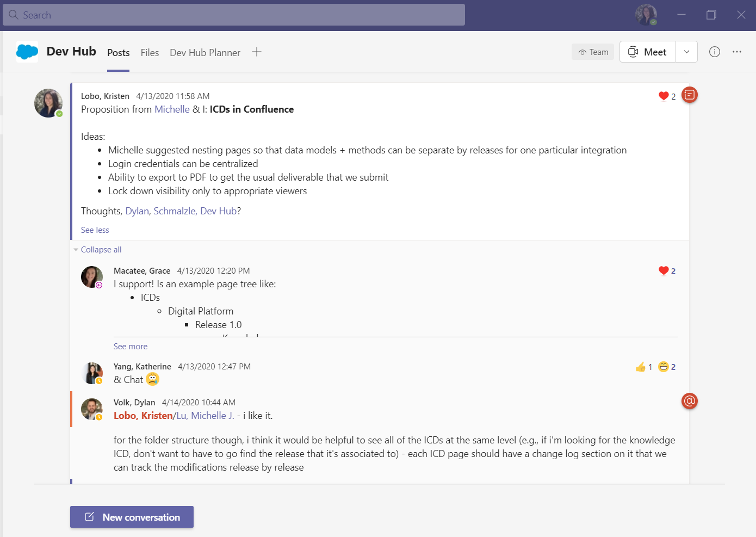The height and width of the screenshot is (537, 756).
Task: Open the more options ellipsis menu
Action: coord(737,52)
